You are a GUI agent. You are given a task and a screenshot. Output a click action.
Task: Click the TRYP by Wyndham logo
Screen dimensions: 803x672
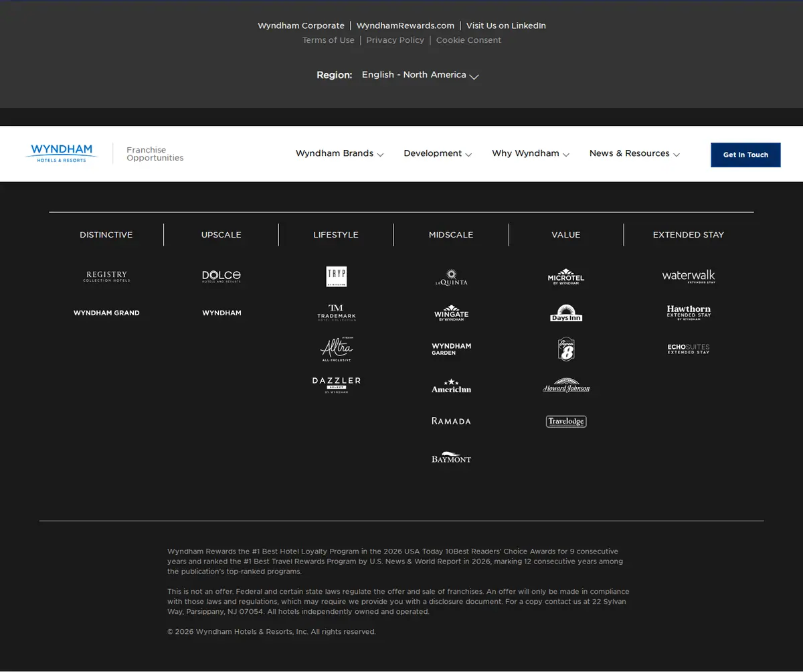point(337,276)
